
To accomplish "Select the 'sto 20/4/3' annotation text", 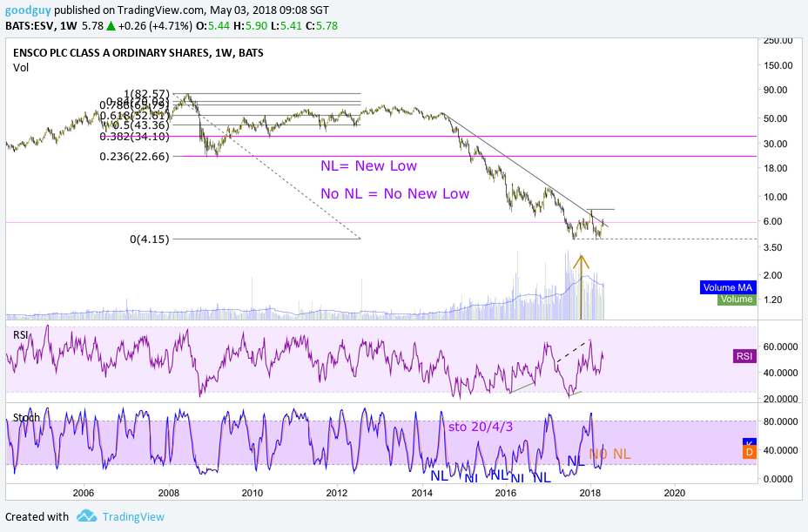I will click(481, 427).
